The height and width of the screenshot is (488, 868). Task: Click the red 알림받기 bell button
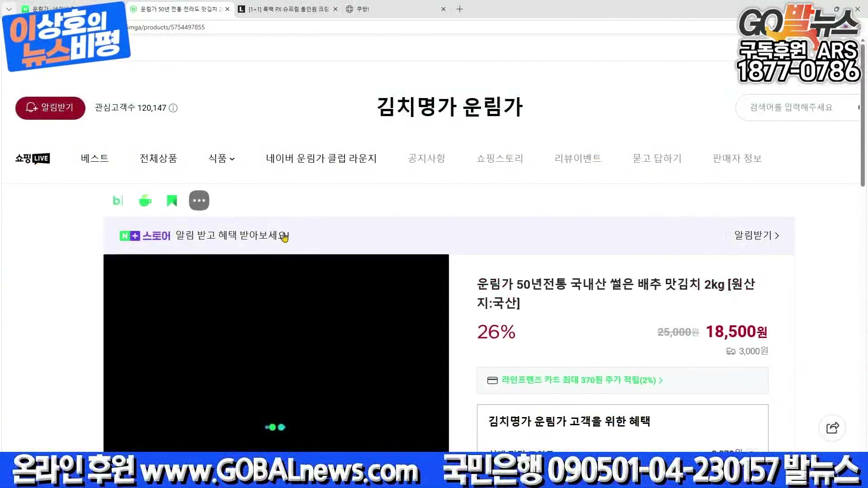coord(50,108)
